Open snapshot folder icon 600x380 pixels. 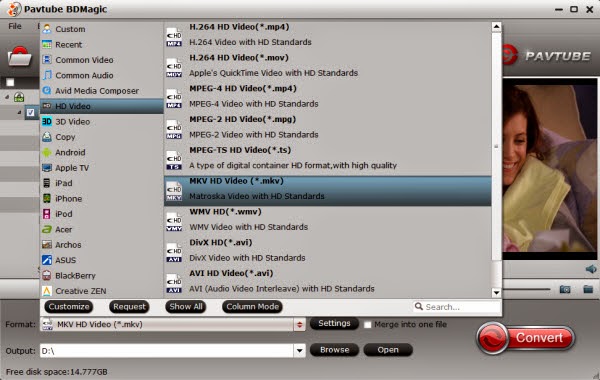click(x=588, y=289)
